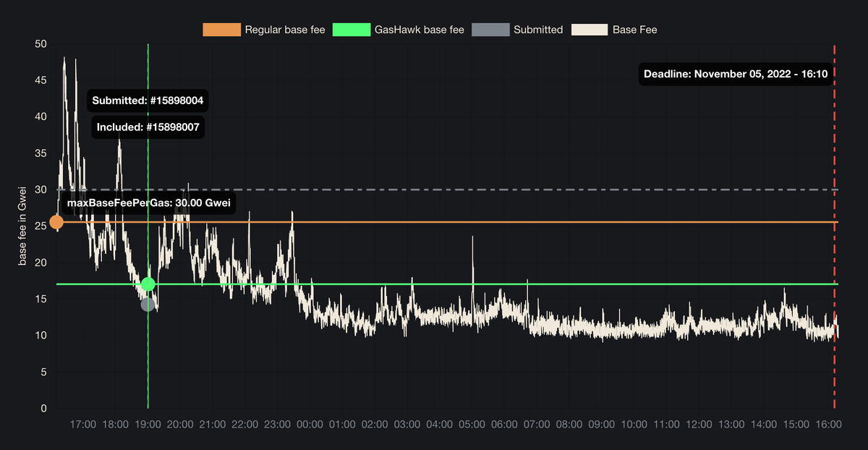Toggle the GasHawk base fee legend label
This screenshot has height=450, width=868.
[419, 30]
